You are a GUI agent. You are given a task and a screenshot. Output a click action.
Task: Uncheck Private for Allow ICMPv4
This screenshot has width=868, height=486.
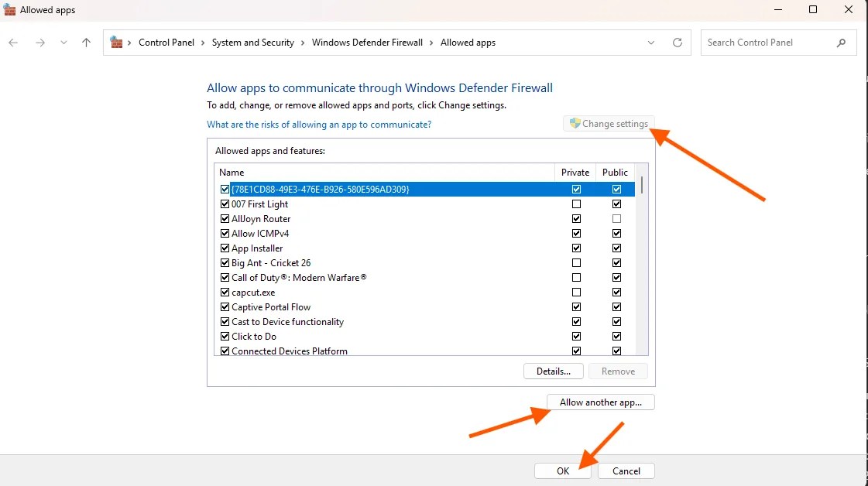[576, 233]
